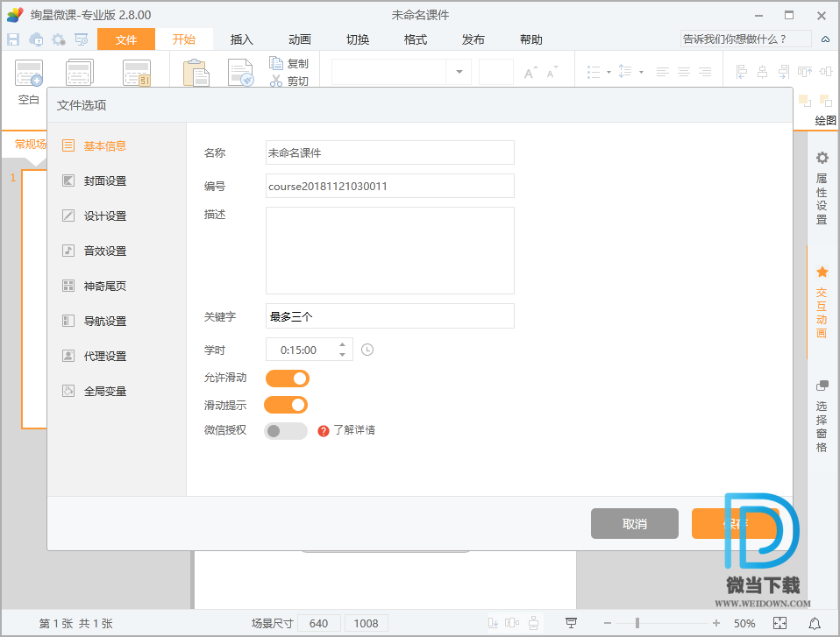
Task: Click the zoom out minus icon
Action: pyautogui.click(x=608, y=623)
